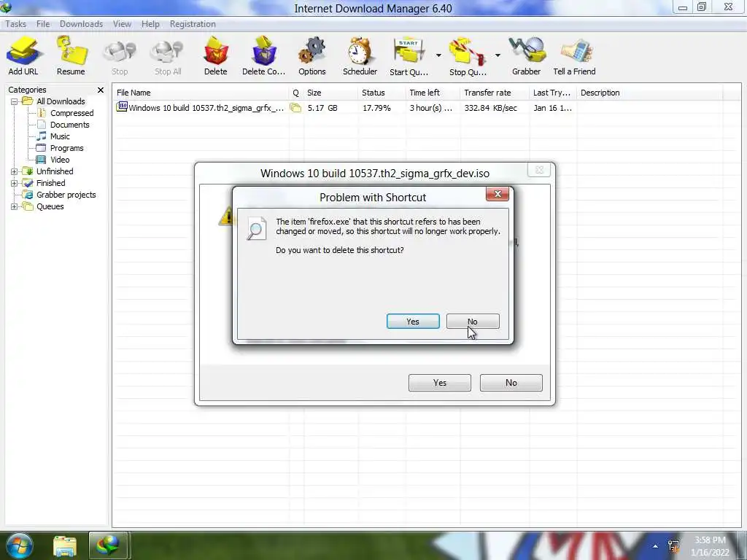The image size is (747, 560).
Task: Sort by the Last Try column header
Action: [553, 93]
